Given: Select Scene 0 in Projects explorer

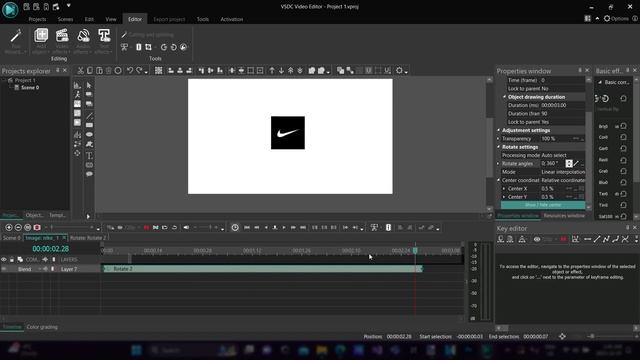Looking at the screenshot, I should [30, 88].
